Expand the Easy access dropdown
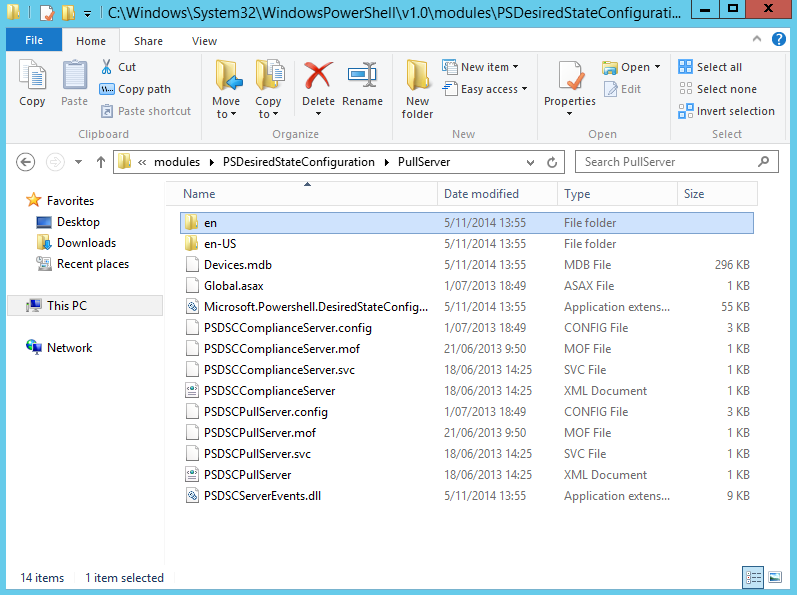The width and height of the screenshot is (797, 595). [x=485, y=89]
